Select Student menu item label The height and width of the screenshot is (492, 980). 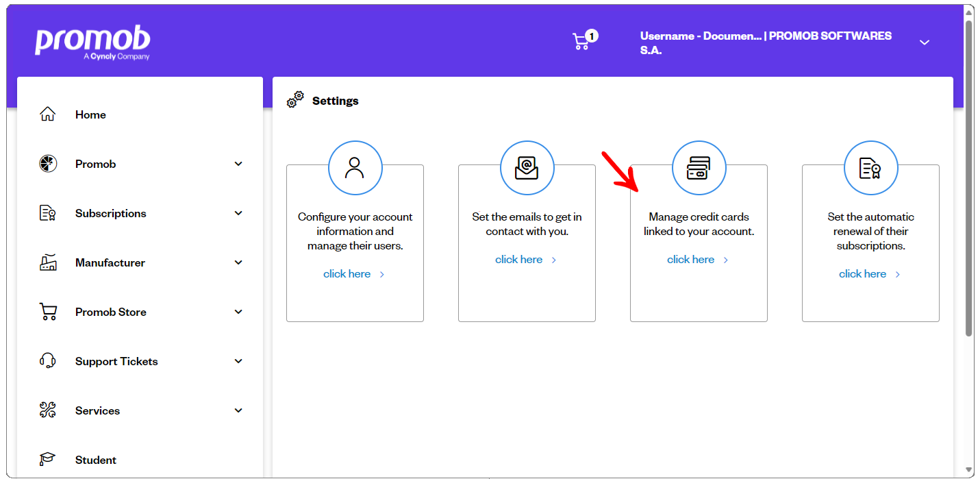point(96,460)
